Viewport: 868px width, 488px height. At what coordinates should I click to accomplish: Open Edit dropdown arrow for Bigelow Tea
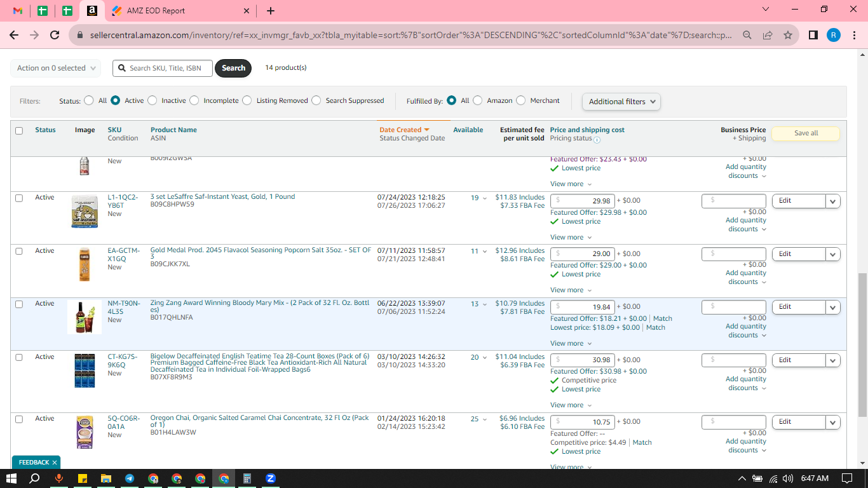(833, 360)
